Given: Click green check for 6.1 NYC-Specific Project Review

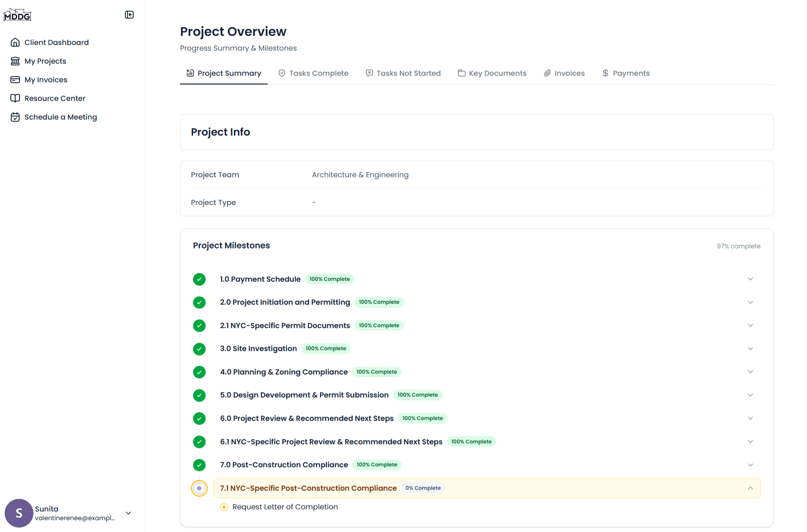Looking at the screenshot, I should click(199, 442).
